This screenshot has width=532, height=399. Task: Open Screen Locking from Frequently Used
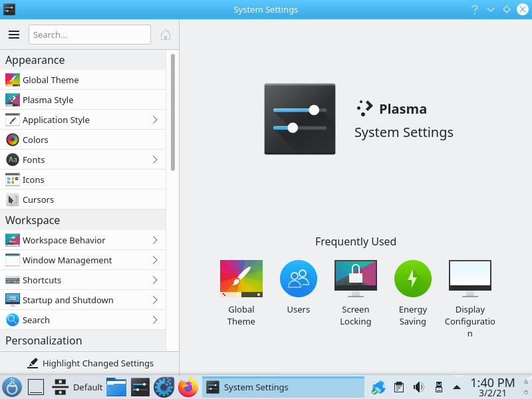[x=356, y=293]
